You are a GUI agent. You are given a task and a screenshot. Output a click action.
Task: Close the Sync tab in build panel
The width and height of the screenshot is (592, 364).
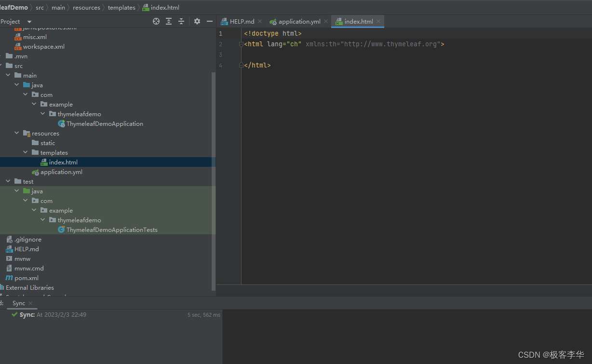tap(30, 303)
